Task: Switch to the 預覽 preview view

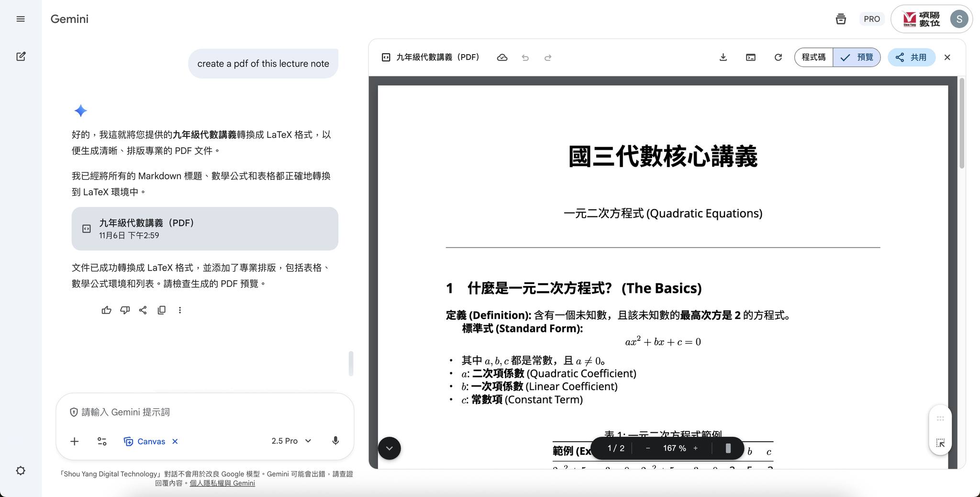Action: pyautogui.click(x=857, y=57)
